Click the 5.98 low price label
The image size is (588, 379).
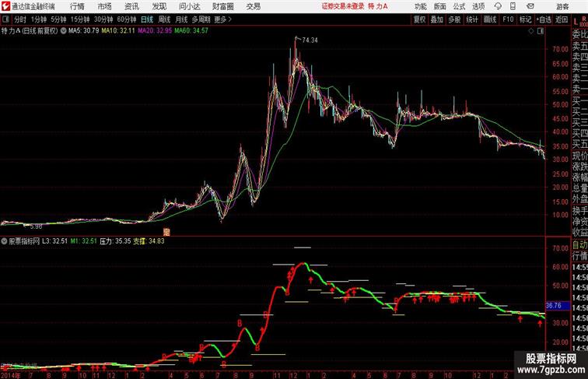36,226
